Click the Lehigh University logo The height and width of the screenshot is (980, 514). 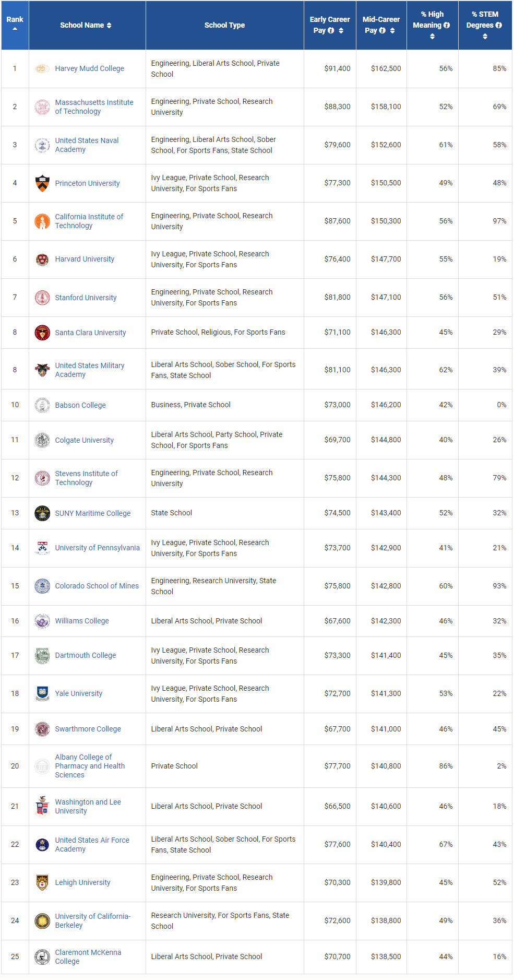[x=42, y=882]
